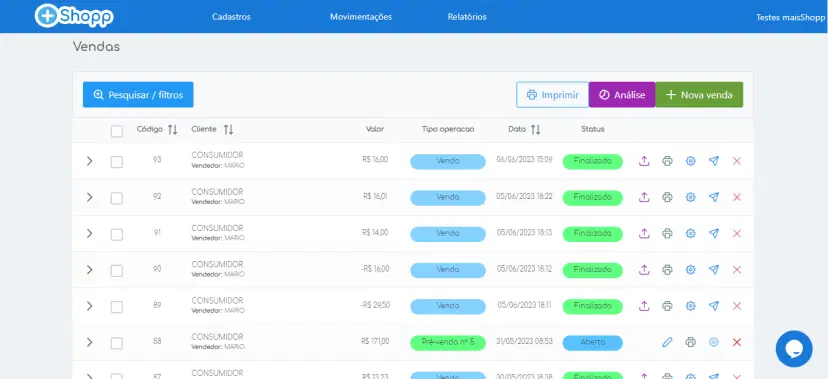The height and width of the screenshot is (379, 828).
Task: Expand the row details of sale 92
Action: (x=89, y=197)
